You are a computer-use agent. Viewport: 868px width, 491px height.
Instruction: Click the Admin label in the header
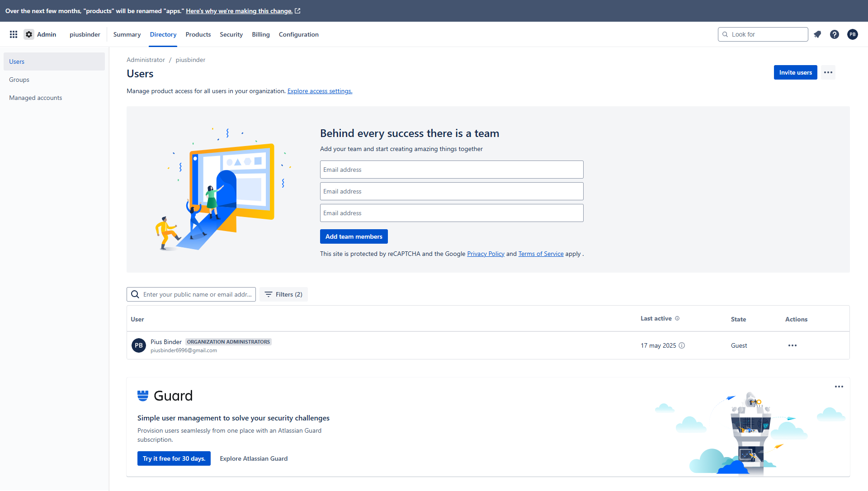[47, 34]
